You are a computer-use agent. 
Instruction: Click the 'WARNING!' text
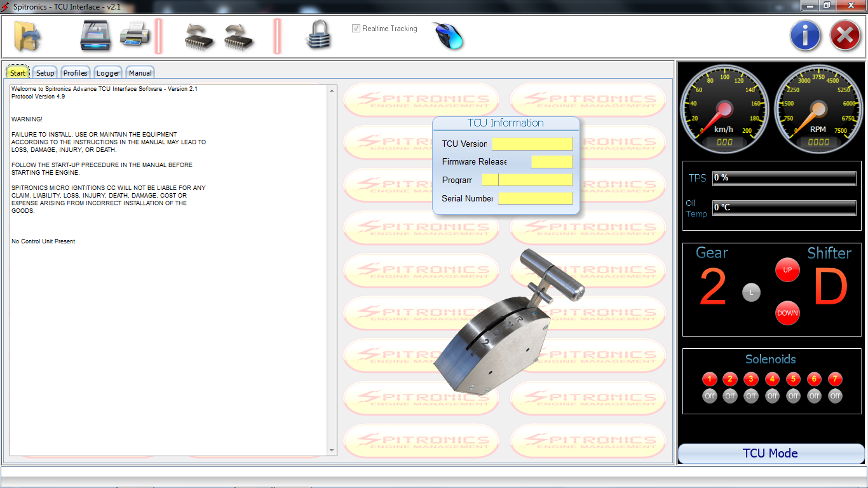pyautogui.click(x=27, y=119)
